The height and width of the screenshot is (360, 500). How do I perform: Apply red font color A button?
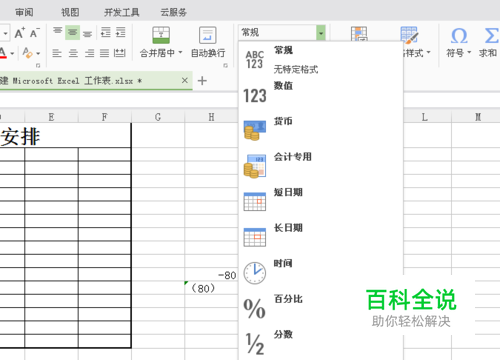(x=3, y=53)
